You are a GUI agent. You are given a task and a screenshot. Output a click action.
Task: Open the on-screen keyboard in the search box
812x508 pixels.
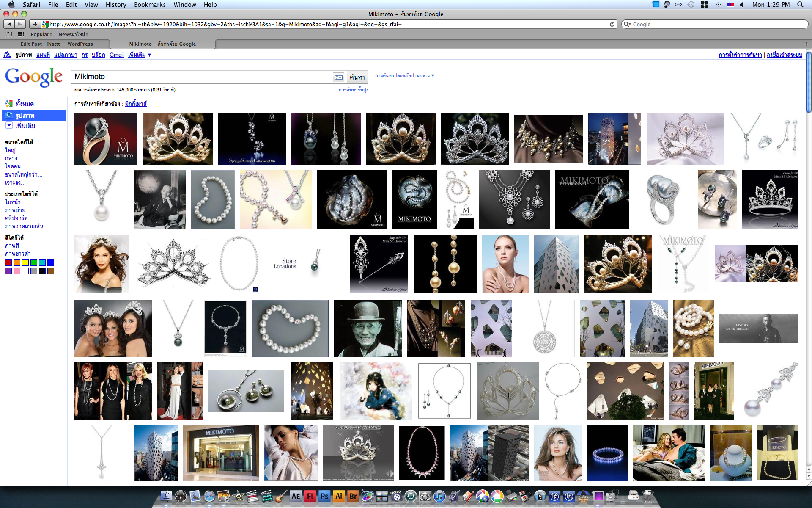338,77
